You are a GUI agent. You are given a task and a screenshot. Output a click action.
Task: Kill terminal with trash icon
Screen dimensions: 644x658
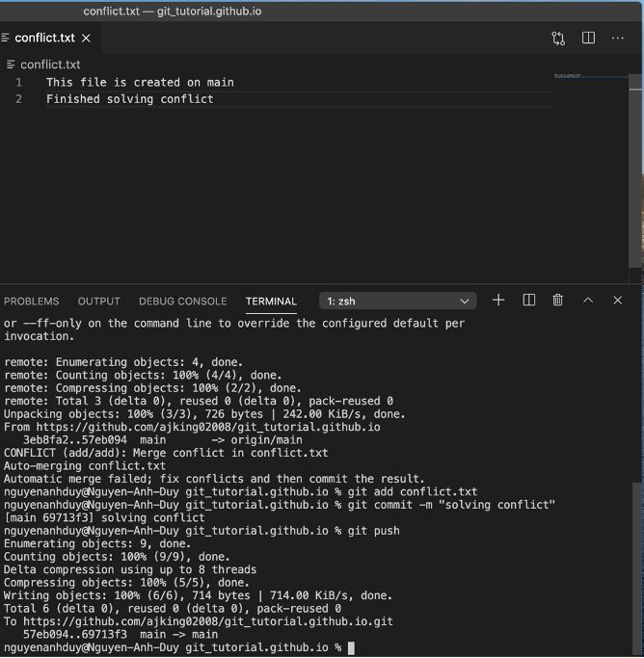pyautogui.click(x=557, y=301)
